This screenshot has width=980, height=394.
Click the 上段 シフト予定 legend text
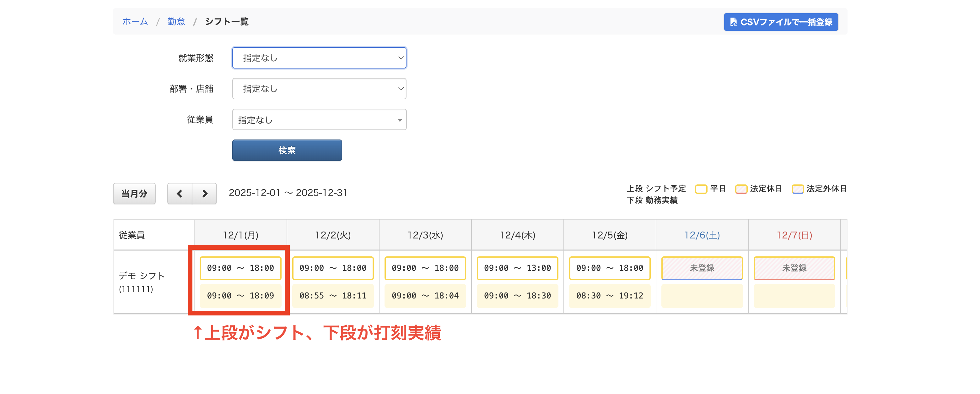tap(656, 189)
